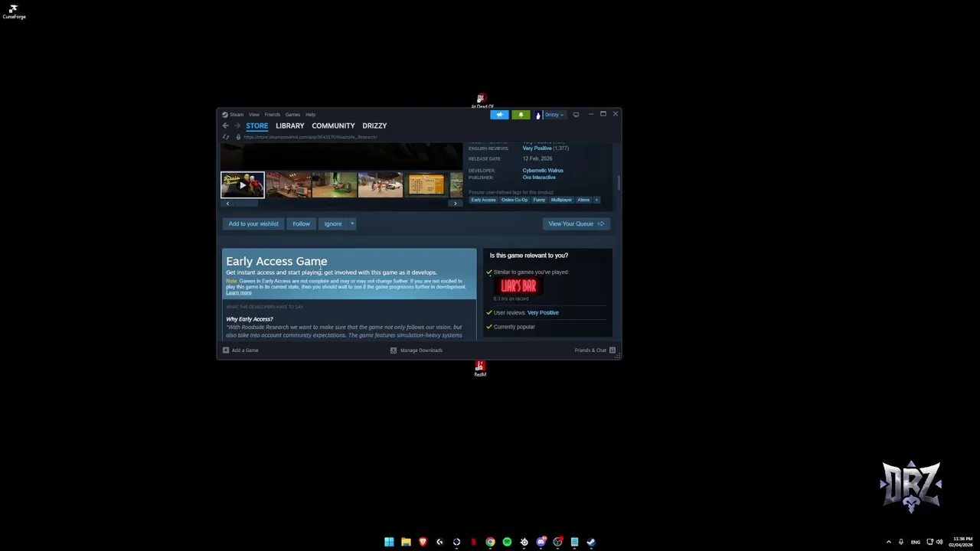Switch to the COMMUNITY tab

click(x=333, y=126)
